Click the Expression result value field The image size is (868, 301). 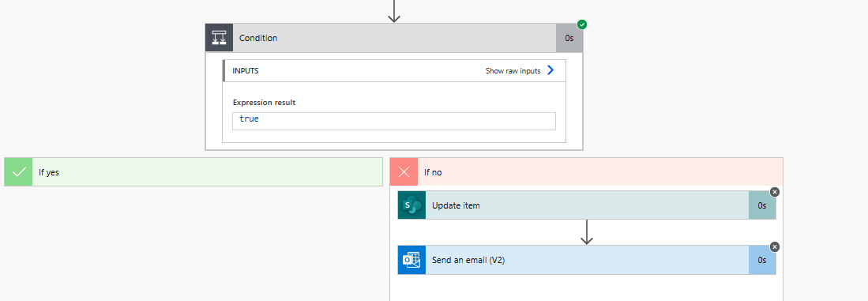394,121
